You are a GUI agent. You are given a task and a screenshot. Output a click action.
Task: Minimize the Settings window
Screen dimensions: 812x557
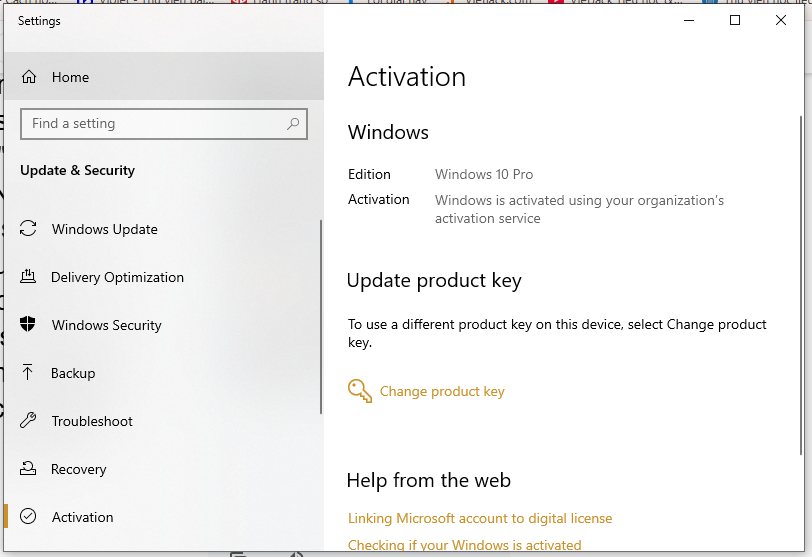tap(689, 20)
